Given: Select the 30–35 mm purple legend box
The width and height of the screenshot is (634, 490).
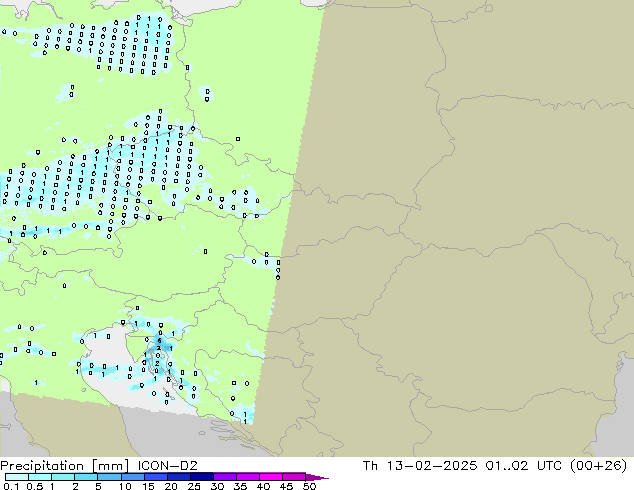Looking at the screenshot, I should (x=224, y=477).
